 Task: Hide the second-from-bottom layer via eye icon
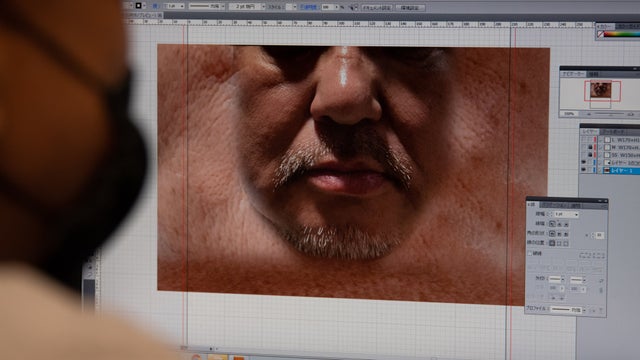584,162
